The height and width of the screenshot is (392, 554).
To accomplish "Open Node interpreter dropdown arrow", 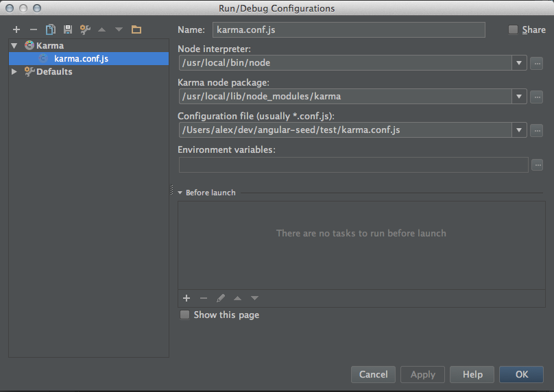I will coord(519,63).
